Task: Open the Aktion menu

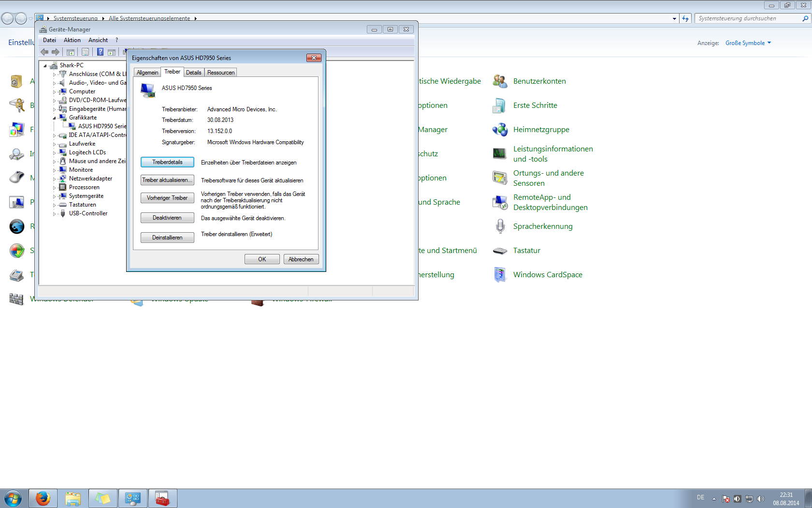Action: pos(72,40)
